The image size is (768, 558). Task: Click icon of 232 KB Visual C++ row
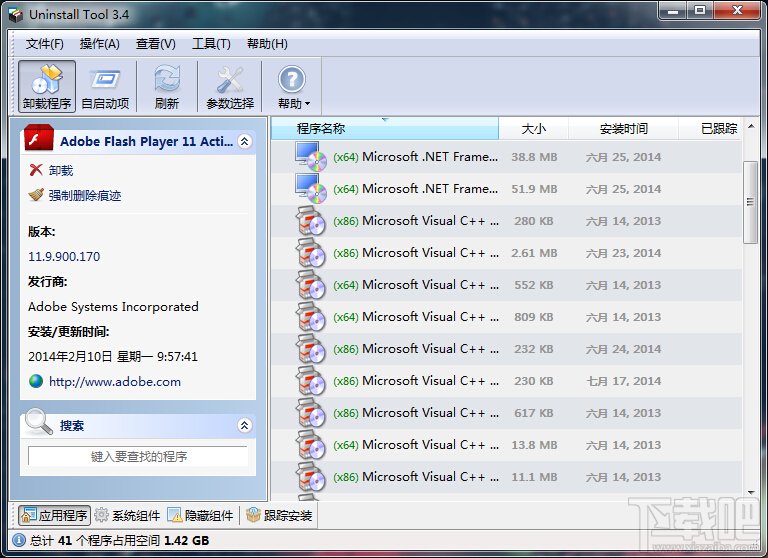point(311,349)
